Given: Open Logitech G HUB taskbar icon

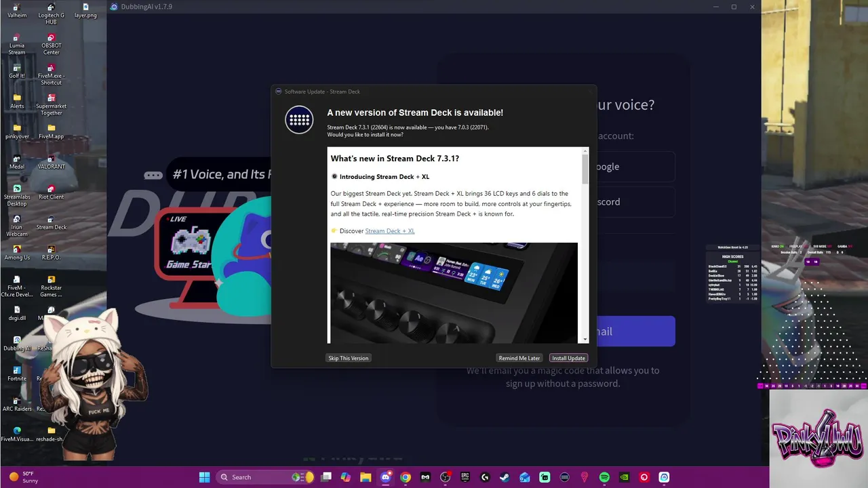Looking at the screenshot, I should point(485,477).
